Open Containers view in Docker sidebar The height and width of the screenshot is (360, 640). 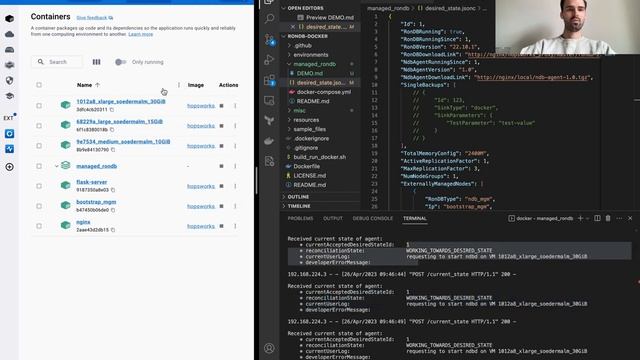pyautogui.click(x=9, y=19)
